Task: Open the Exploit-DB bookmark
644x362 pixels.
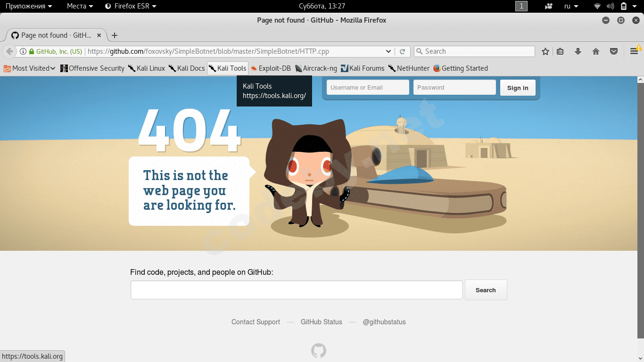Action: (271, 68)
